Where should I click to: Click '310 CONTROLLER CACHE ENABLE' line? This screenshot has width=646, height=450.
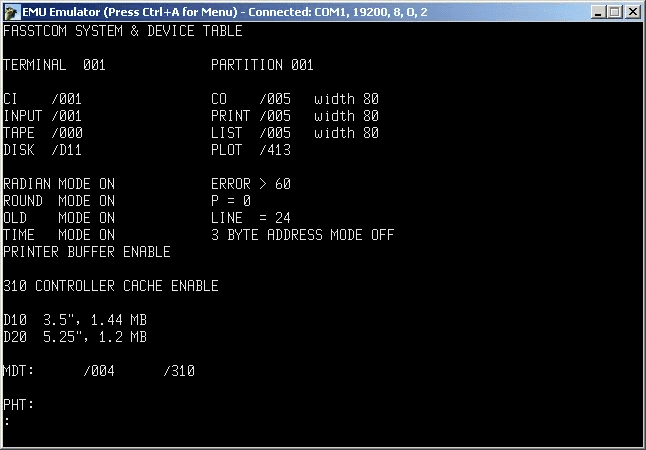111,286
